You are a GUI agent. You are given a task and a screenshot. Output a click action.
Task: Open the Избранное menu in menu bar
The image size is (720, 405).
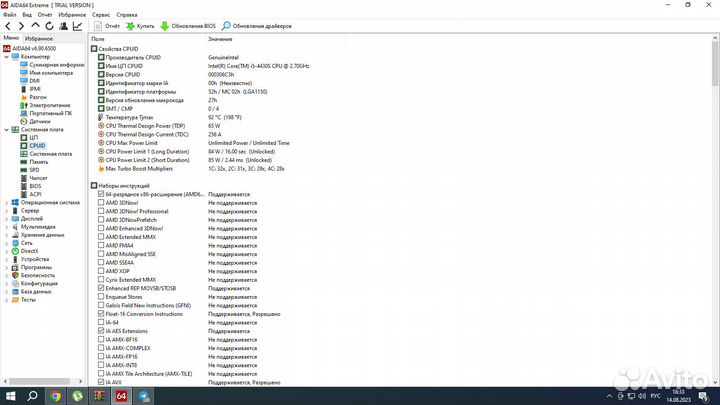72,15
